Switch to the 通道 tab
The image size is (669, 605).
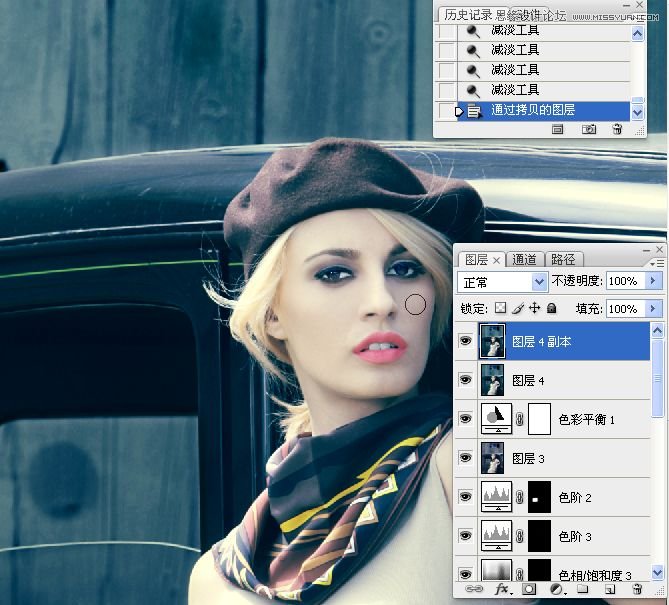pos(525,259)
